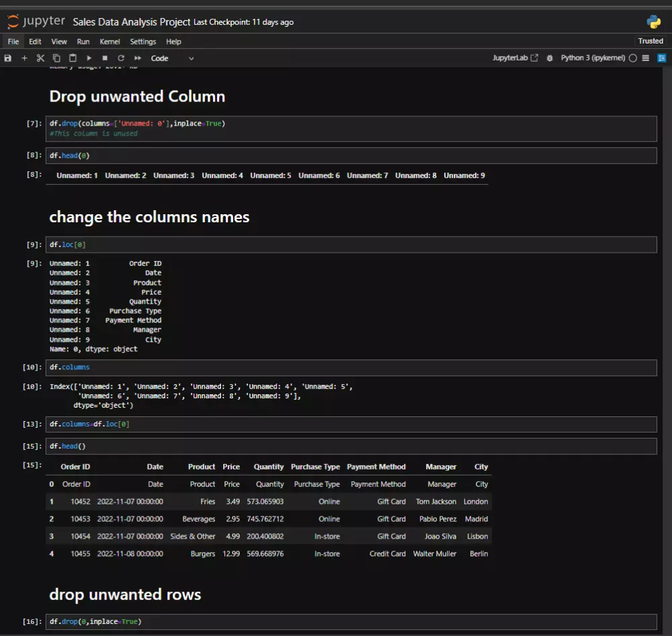Insert a new cell with plus icon

click(x=24, y=58)
